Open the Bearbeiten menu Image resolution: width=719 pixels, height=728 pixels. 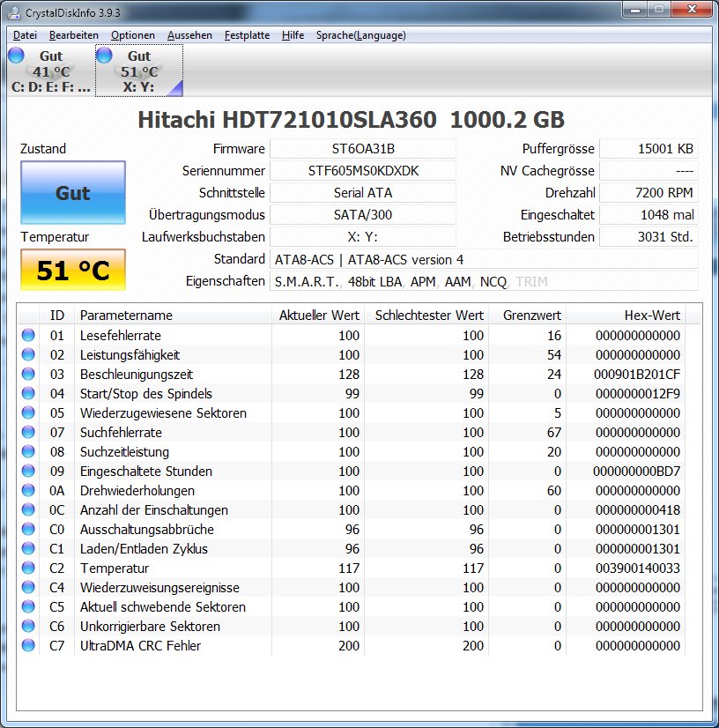pyautogui.click(x=74, y=35)
